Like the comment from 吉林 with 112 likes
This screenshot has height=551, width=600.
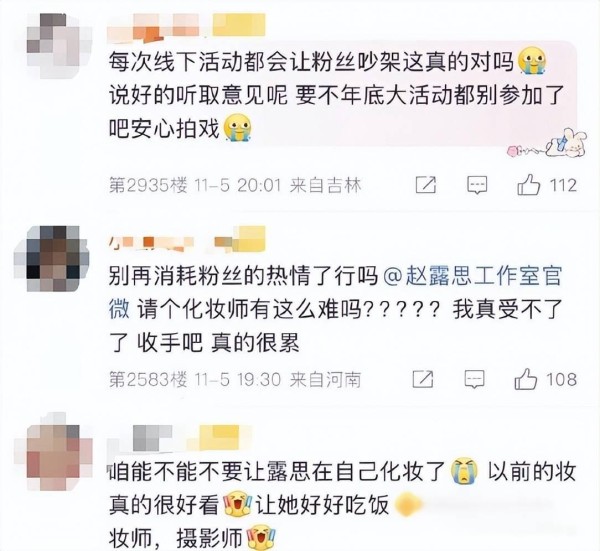pos(528,185)
